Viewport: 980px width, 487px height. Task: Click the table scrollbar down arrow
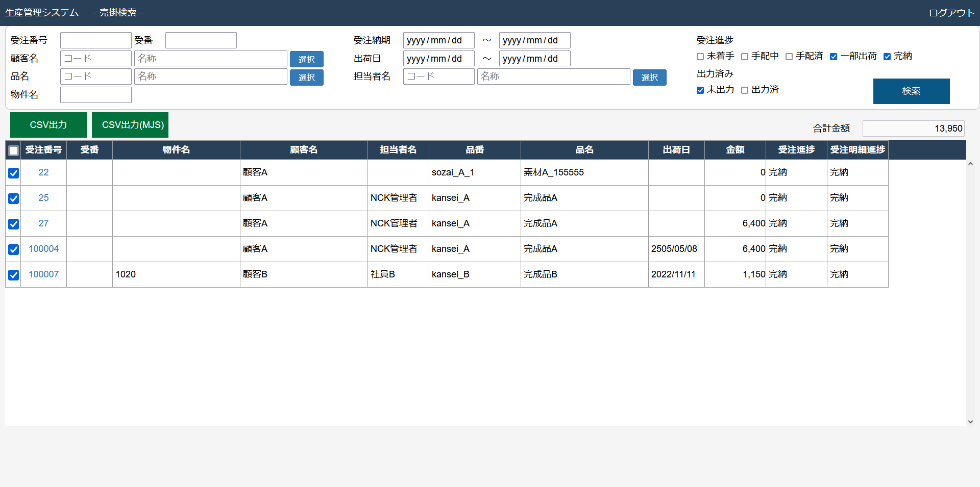click(x=970, y=422)
